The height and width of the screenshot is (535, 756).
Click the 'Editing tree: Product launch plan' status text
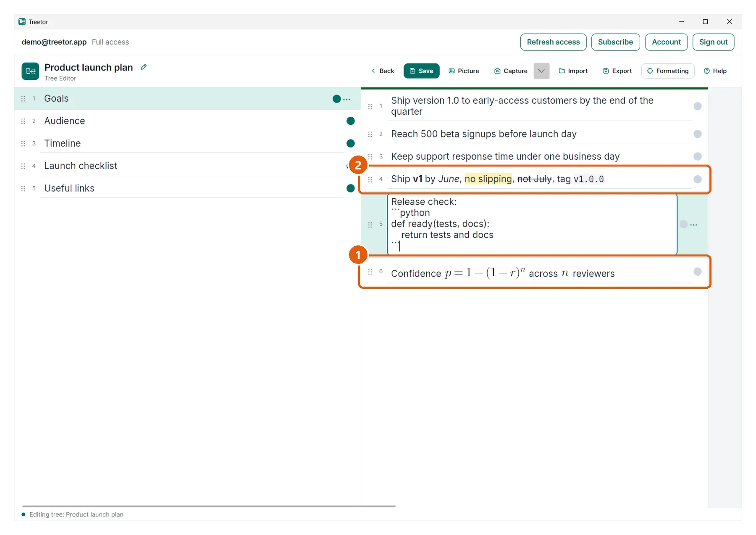[x=76, y=514]
